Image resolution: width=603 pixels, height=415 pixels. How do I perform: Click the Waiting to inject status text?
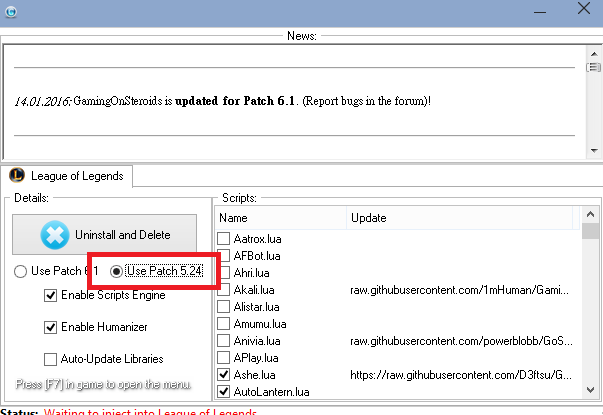(x=150, y=412)
